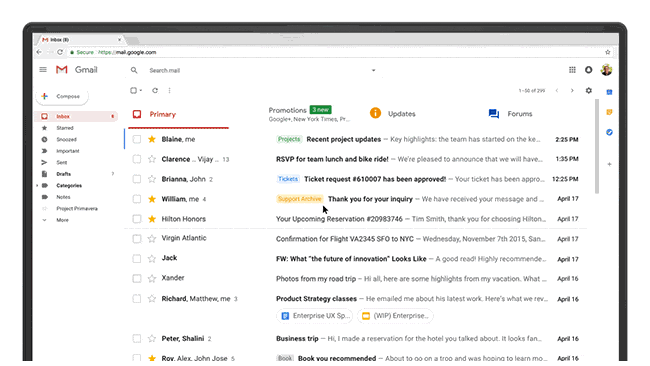Go to older messages page arrow
Screen dimensions: 650x366
tap(572, 90)
